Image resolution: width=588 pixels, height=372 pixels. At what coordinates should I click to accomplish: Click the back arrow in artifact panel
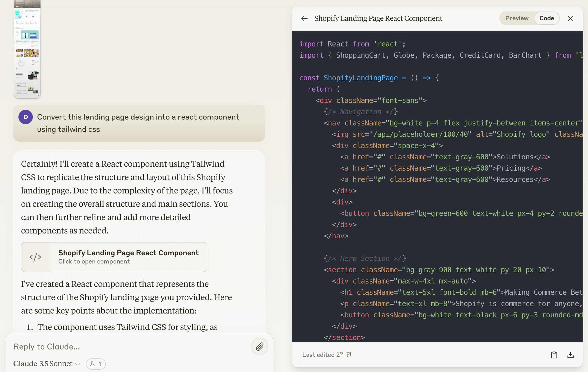[304, 18]
